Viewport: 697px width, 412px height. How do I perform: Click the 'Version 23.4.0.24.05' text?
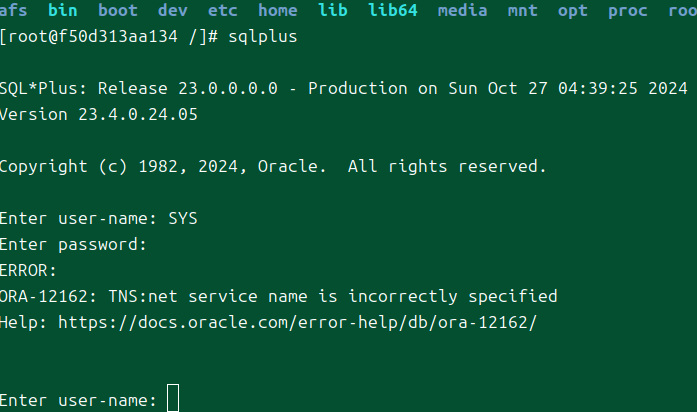click(99, 114)
